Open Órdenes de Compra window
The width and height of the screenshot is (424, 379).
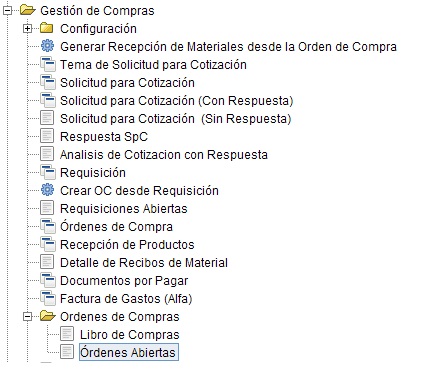coord(116,226)
